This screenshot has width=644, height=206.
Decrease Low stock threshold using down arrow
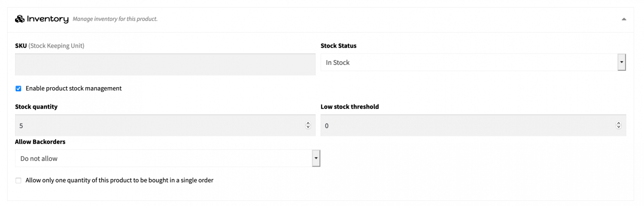[619, 127]
